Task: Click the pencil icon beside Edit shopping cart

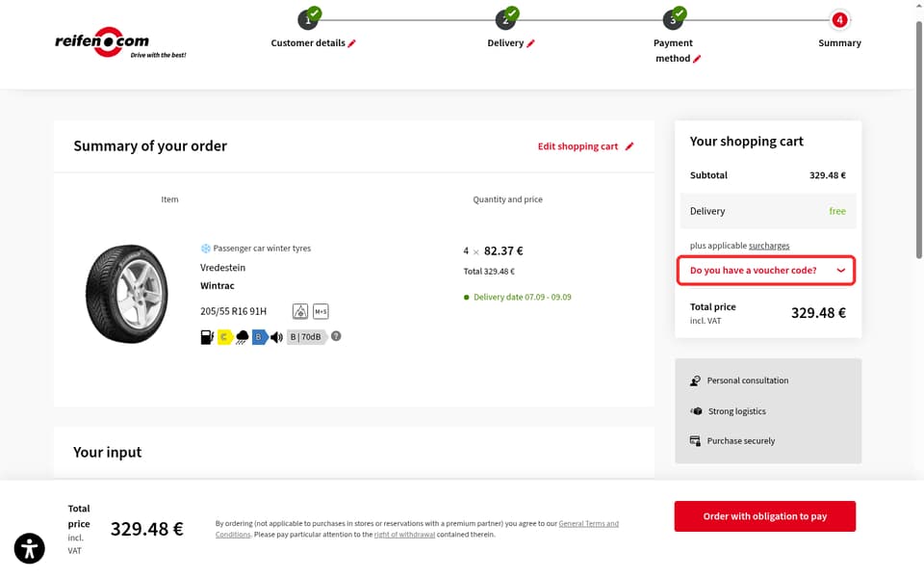Action: [x=629, y=146]
